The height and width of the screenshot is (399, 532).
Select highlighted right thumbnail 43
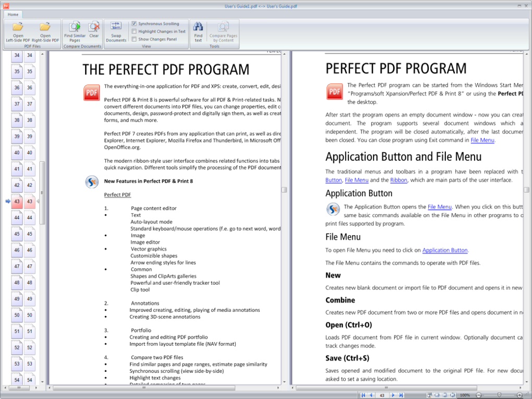click(x=30, y=201)
